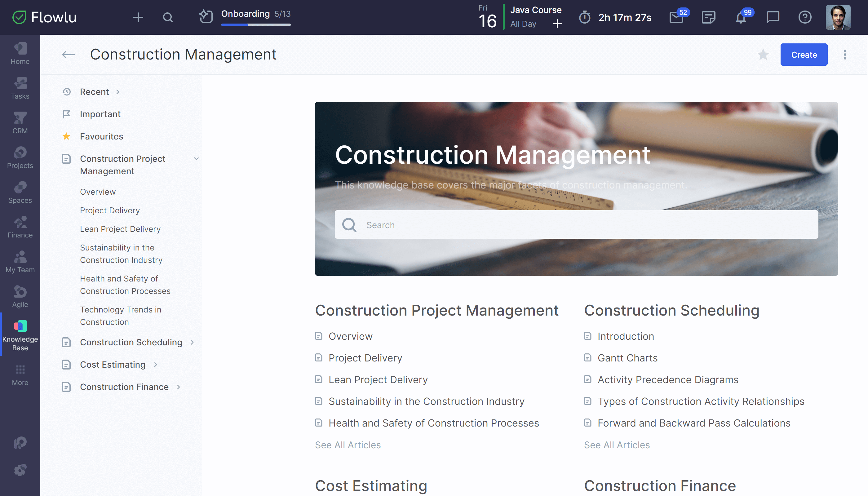Toggle favourite star for this knowledge base
The image size is (868, 496).
point(764,54)
